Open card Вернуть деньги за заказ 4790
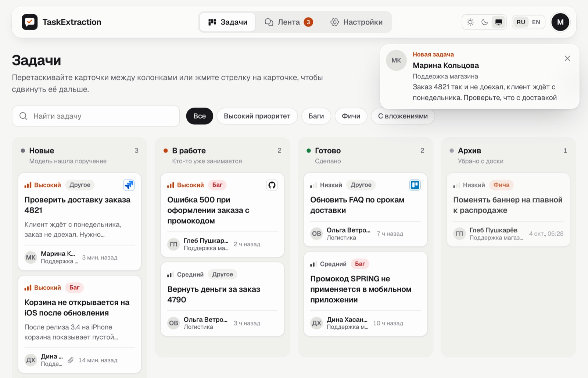This screenshot has height=378, width=588. coord(222,299)
